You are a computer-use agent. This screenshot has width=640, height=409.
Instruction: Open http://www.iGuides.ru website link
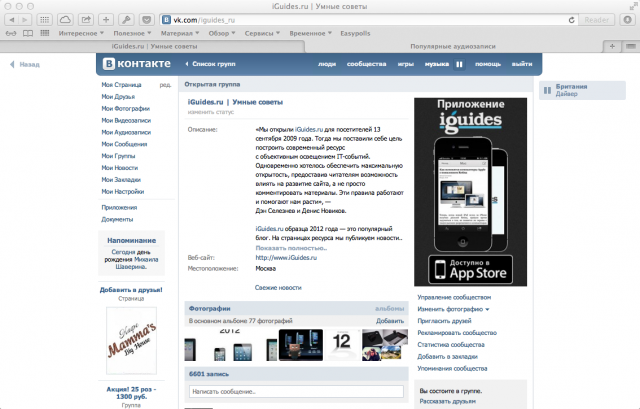click(x=286, y=258)
